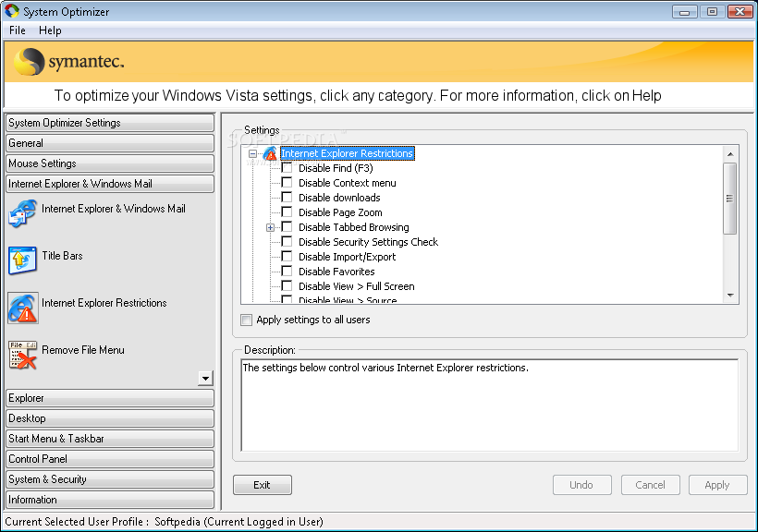Click the Cancel button
758x532 pixels.
click(650, 485)
